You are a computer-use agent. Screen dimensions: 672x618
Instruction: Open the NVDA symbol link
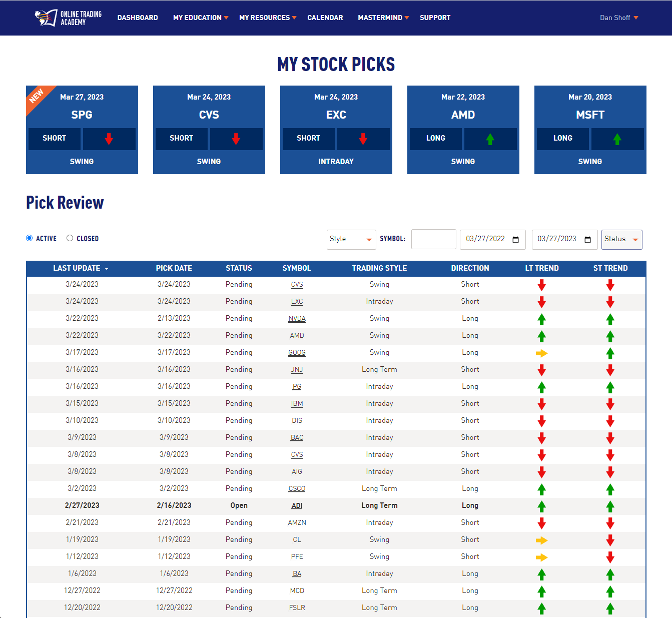[x=297, y=319]
